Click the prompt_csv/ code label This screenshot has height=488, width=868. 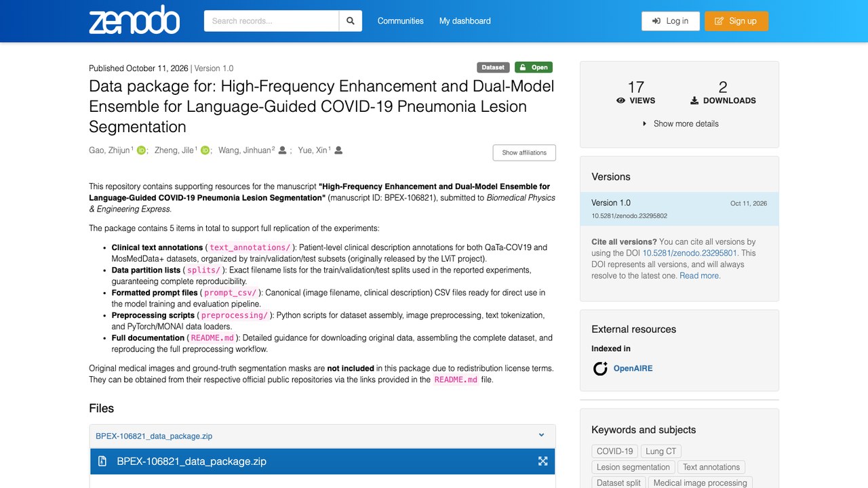[x=230, y=293]
